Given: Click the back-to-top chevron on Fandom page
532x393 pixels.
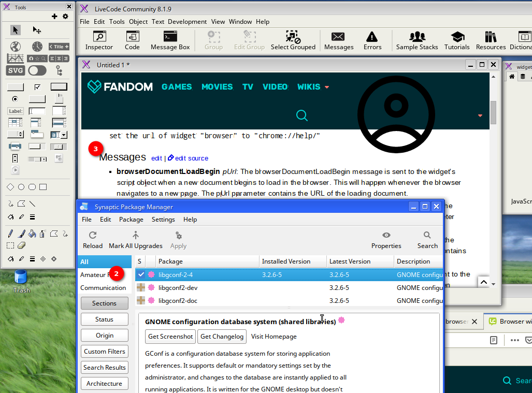Looking at the screenshot, I should [484, 282].
